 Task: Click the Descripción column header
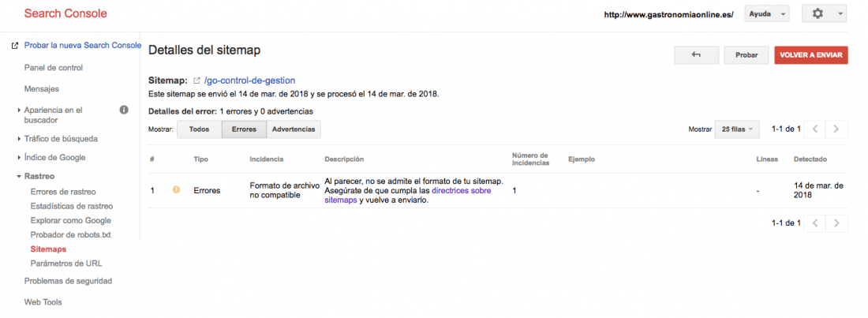[344, 159]
